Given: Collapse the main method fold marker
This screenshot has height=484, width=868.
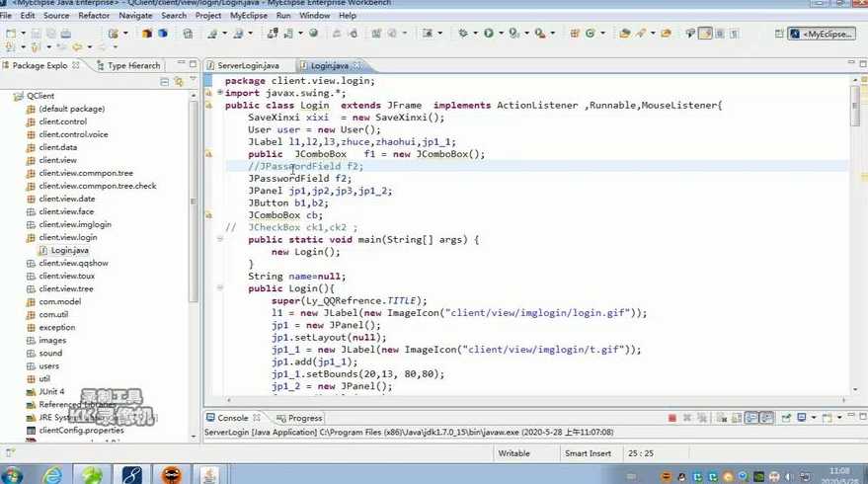Looking at the screenshot, I should (220, 239).
